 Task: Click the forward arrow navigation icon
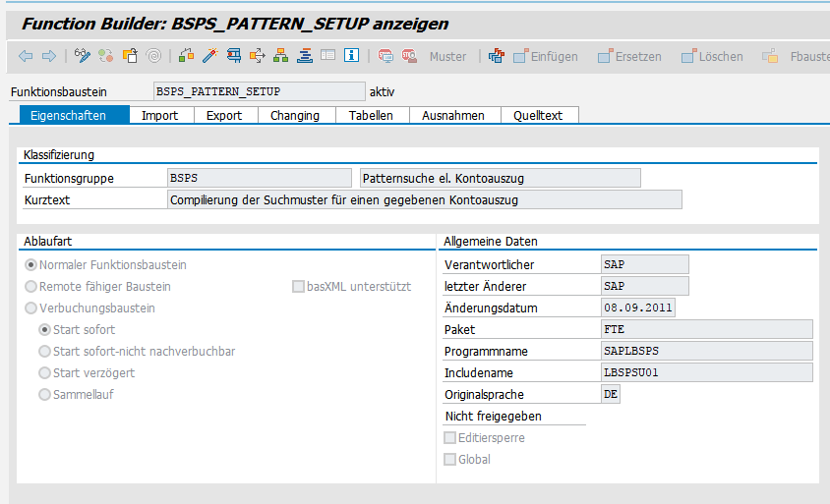(x=48, y=56)
